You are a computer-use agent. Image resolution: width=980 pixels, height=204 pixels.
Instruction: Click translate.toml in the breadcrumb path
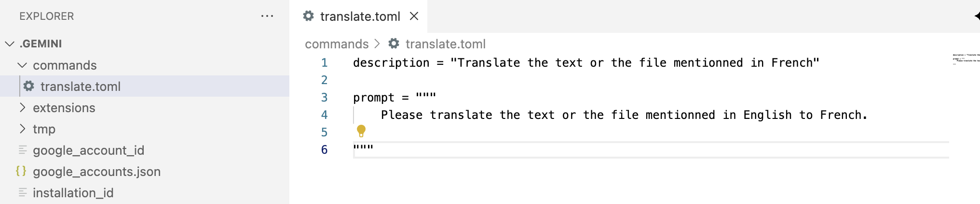pyautogui.click(x=445, y=44)
